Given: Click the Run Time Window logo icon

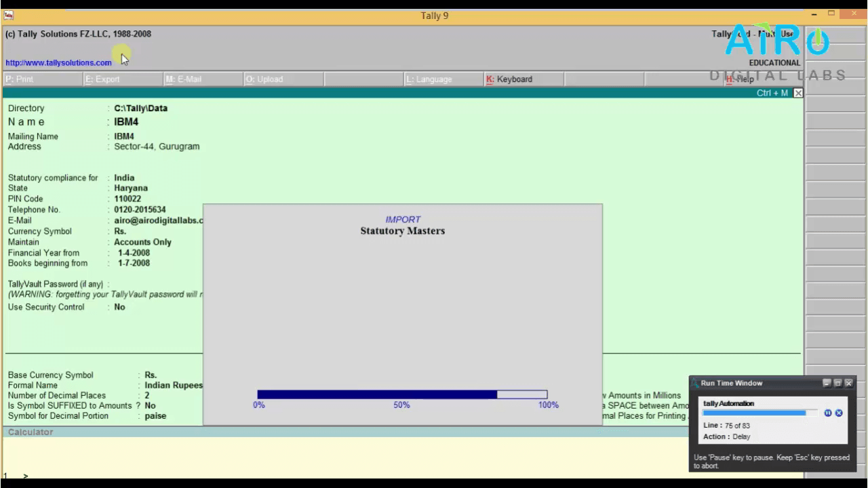Looking at the screenshot, I should (695, 383).
